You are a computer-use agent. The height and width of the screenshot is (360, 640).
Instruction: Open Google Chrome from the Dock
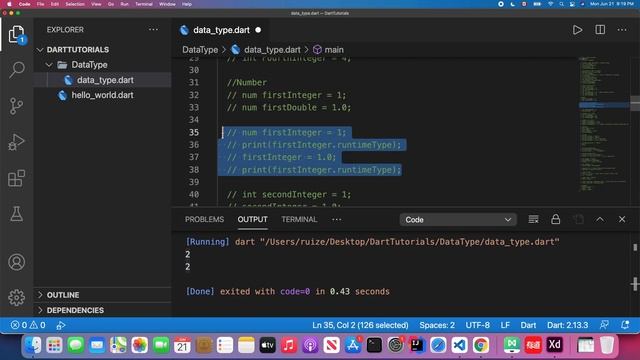coord(480,345)
